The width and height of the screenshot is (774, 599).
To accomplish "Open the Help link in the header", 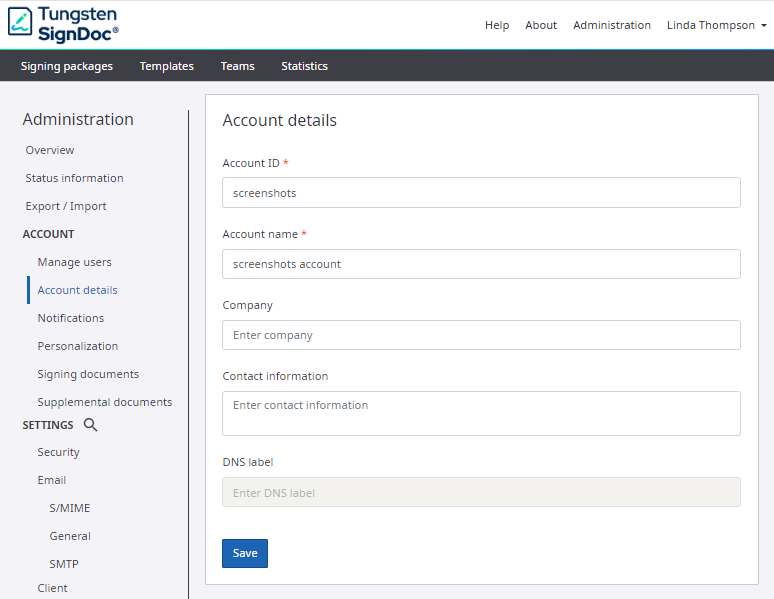I will tap(497, 25).
